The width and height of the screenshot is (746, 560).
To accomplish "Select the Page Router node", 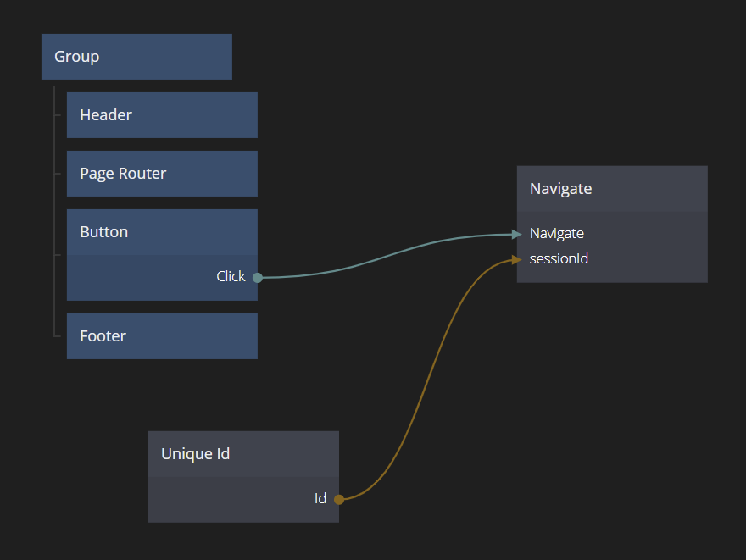I will pyautogui.click(x=161, y=174).
